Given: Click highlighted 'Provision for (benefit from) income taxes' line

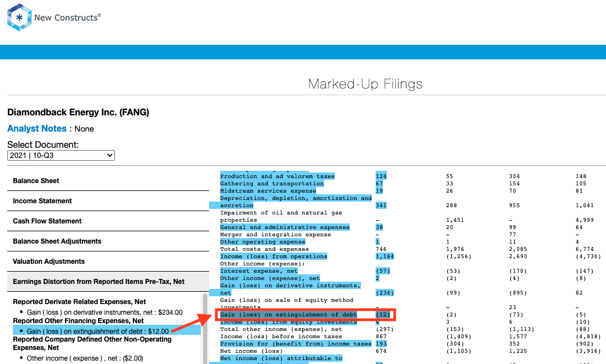Looking at the screenshot, I should click(x=295, y=344).
